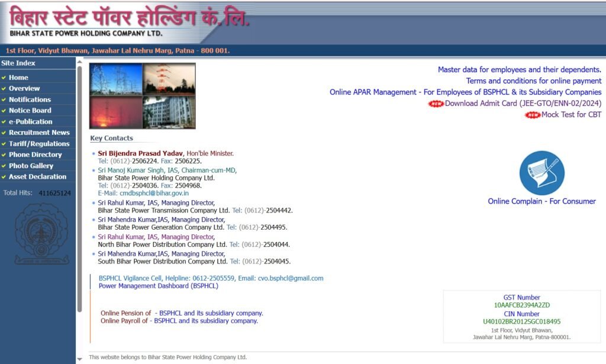
Task: Click the transmission towers photo collage
Action: coord(143,96)
